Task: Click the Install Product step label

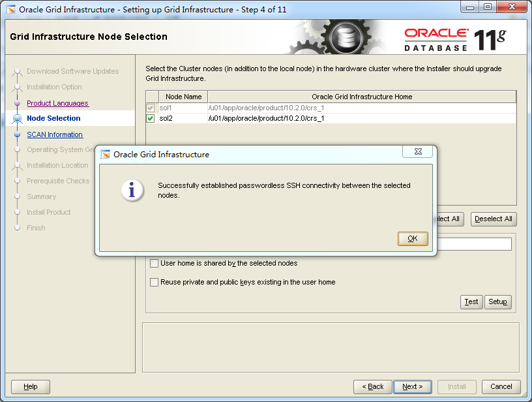Action: 48,212
